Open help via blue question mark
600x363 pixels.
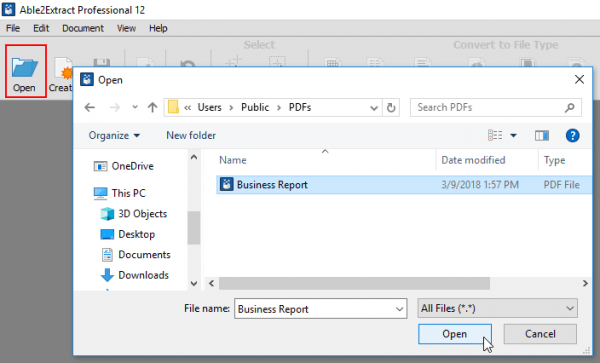click(x=572, y=135)
